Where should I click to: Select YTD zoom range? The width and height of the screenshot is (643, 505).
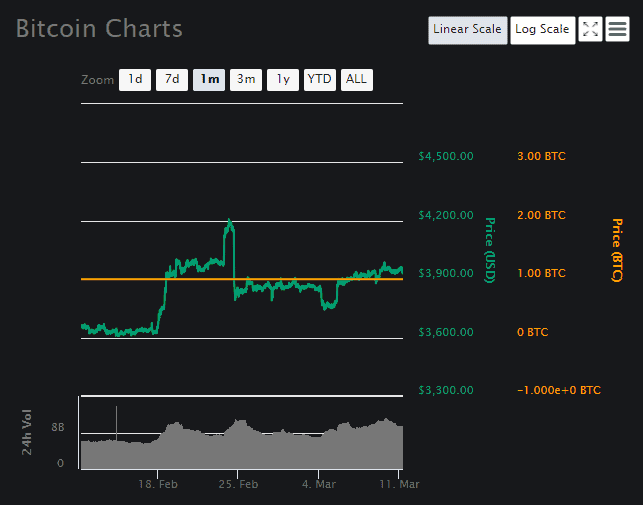(319, 80)
